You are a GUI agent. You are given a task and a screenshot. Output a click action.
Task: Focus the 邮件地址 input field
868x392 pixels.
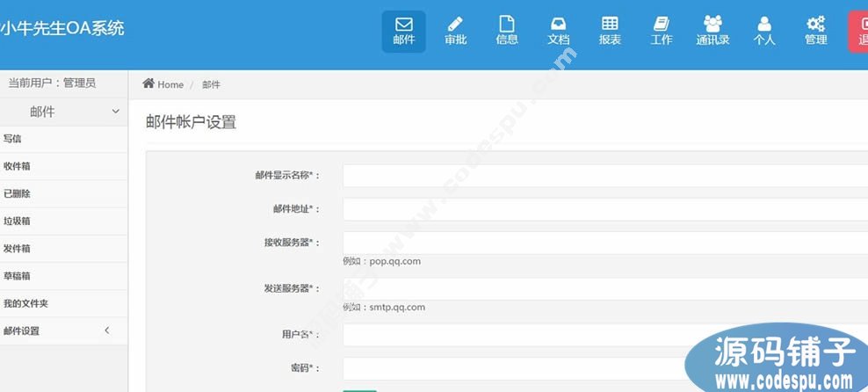pos(605,209)
